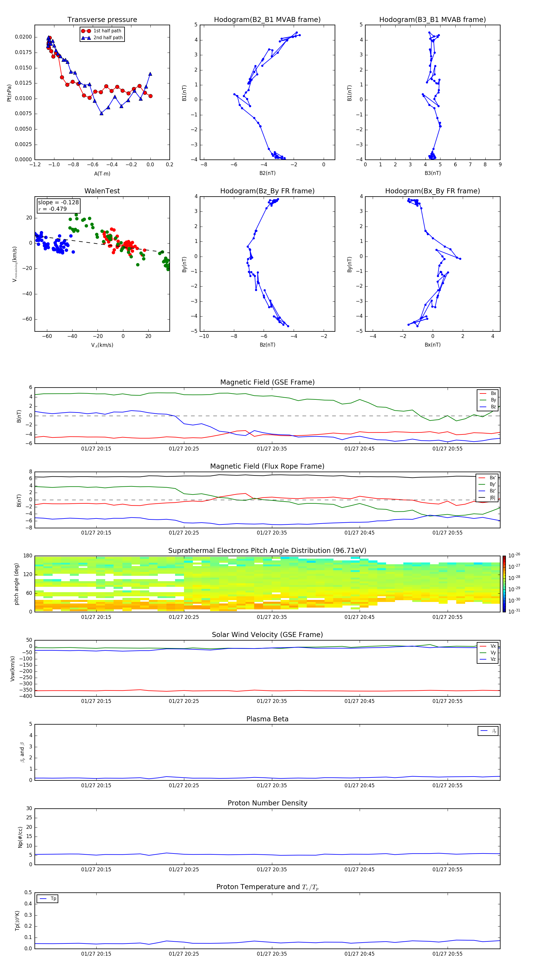Click the Proton Number Density title
The width and height of the screenshot is (535, 980).
[x=267, y=803]
